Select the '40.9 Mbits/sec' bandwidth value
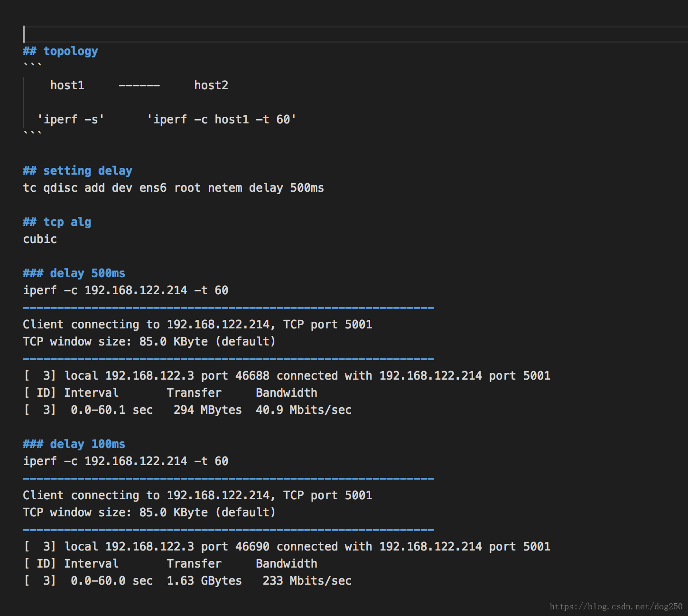The width and height of the screenshot is (688, 616). pyautogui.click(x=304, y=410)
